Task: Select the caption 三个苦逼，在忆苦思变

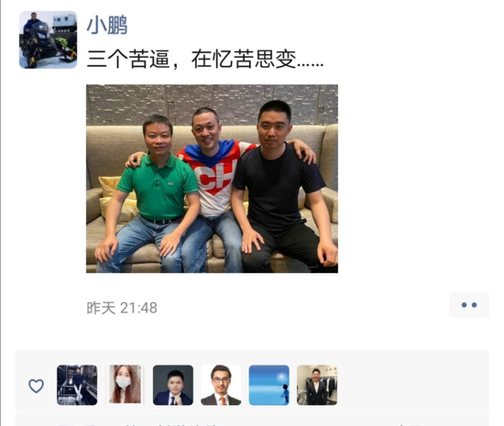Action: coord(205,60)
